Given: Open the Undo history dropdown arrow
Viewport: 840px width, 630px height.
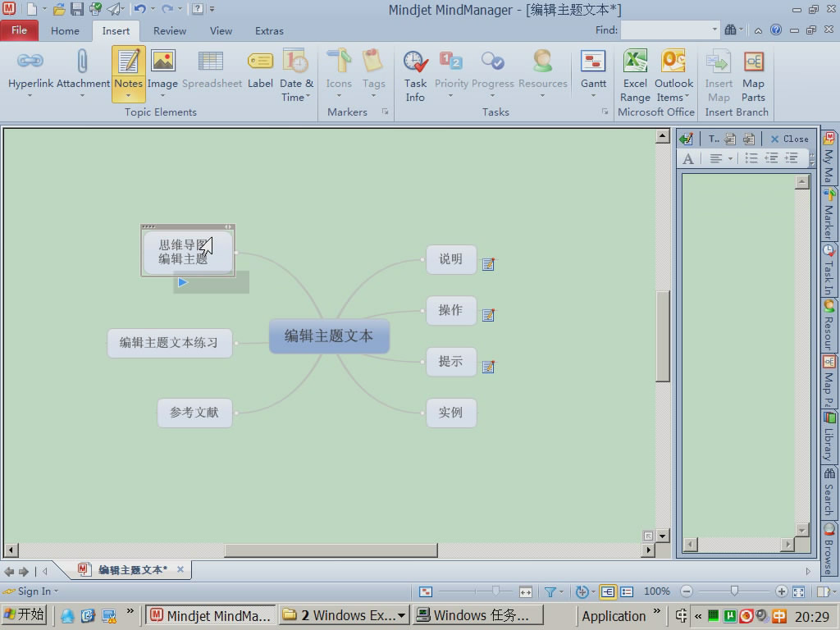Looking at the screenshot, I should pos(153,9).
